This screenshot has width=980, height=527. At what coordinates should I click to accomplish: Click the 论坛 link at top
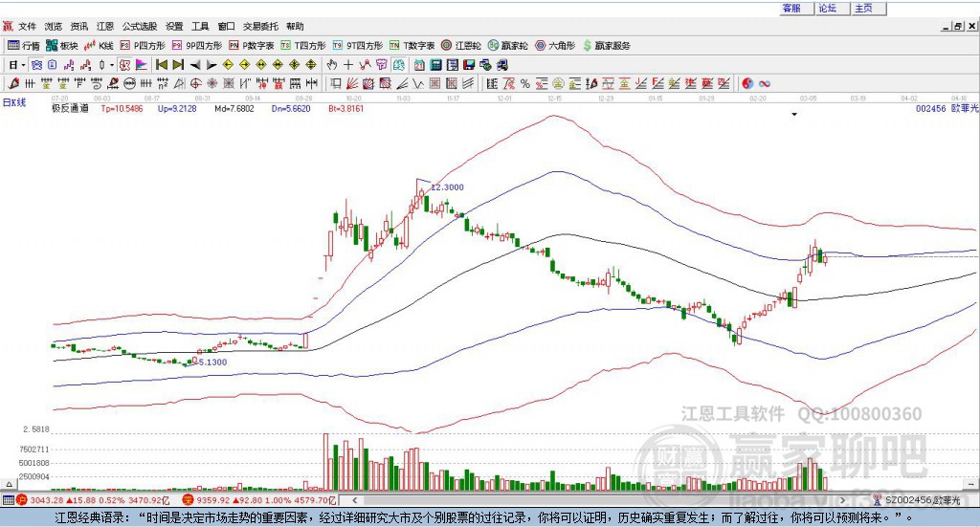(828, 8)
